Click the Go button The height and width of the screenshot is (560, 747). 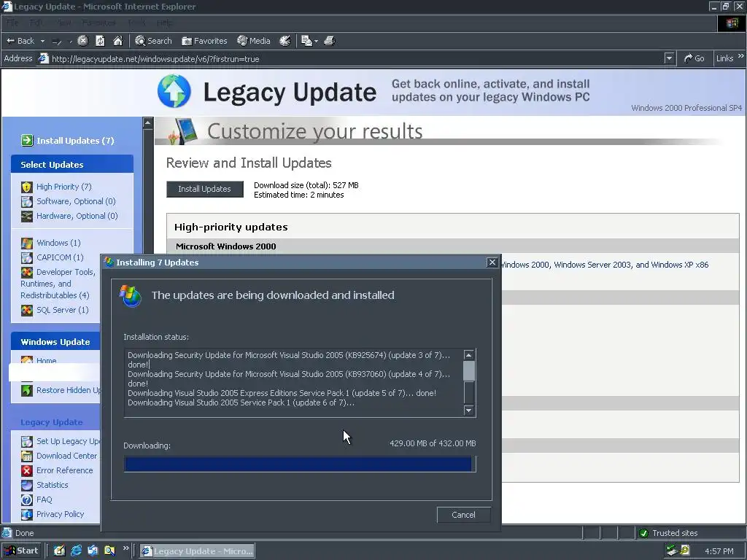click(x=694, y=58)
